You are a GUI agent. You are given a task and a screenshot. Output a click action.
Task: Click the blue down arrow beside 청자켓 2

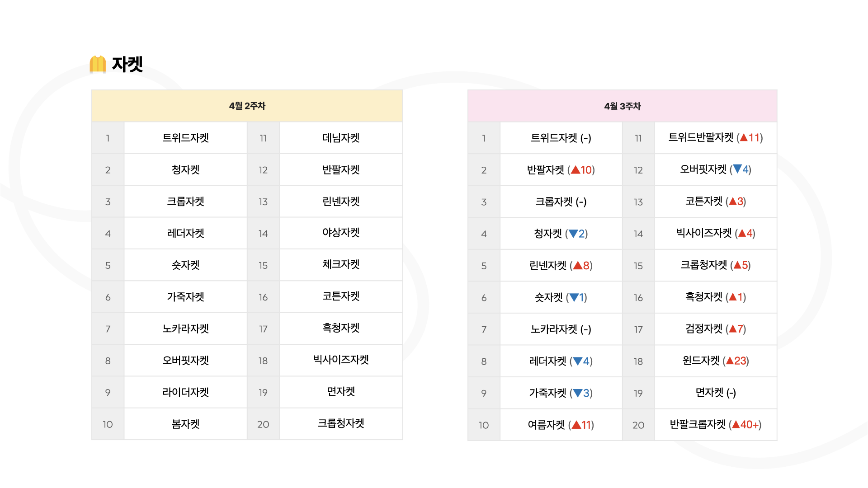(573, 234)
